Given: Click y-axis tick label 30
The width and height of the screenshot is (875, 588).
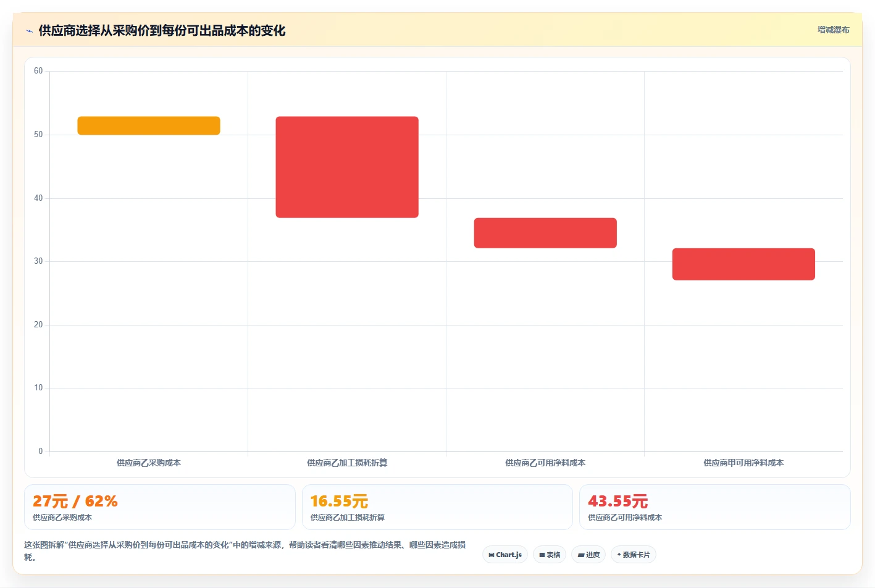Looking at the screenshot, I should coord(38,261).
